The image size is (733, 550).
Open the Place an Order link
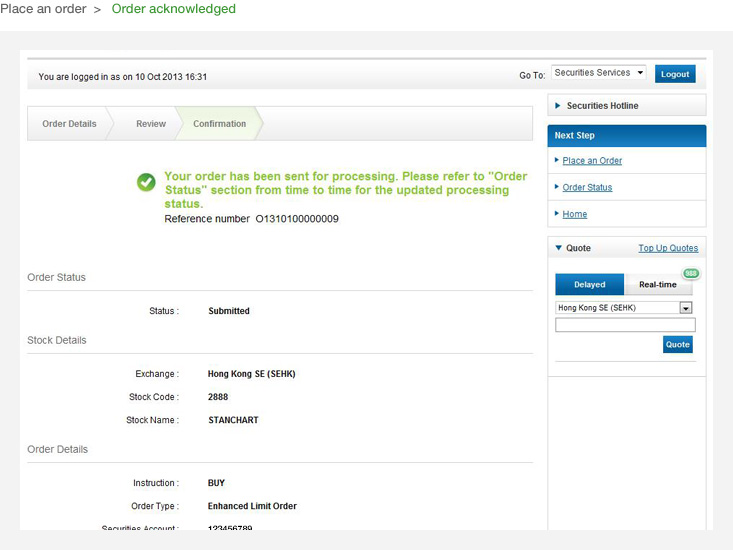point(592,161)
